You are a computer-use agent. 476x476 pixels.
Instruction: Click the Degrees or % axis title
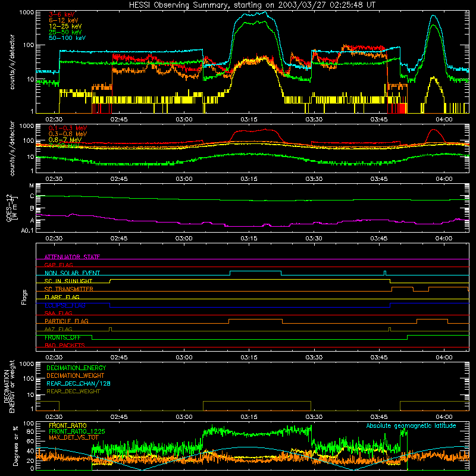[x=15, y=446]
